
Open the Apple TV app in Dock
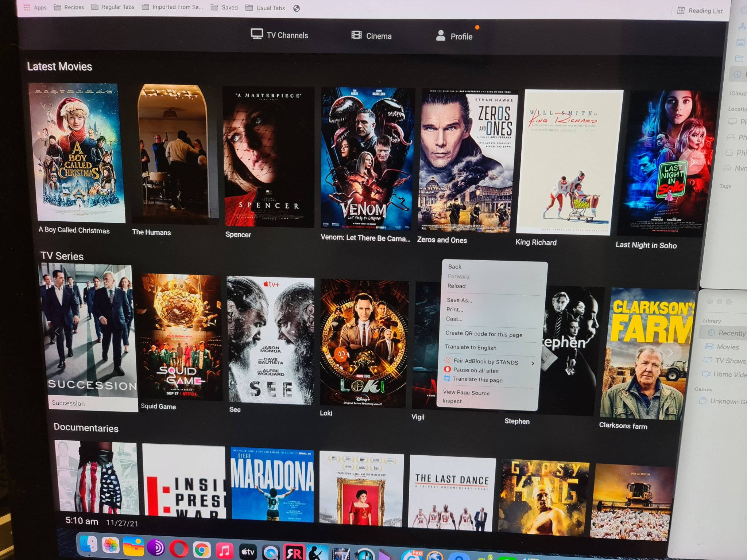[x=248, y=552]
